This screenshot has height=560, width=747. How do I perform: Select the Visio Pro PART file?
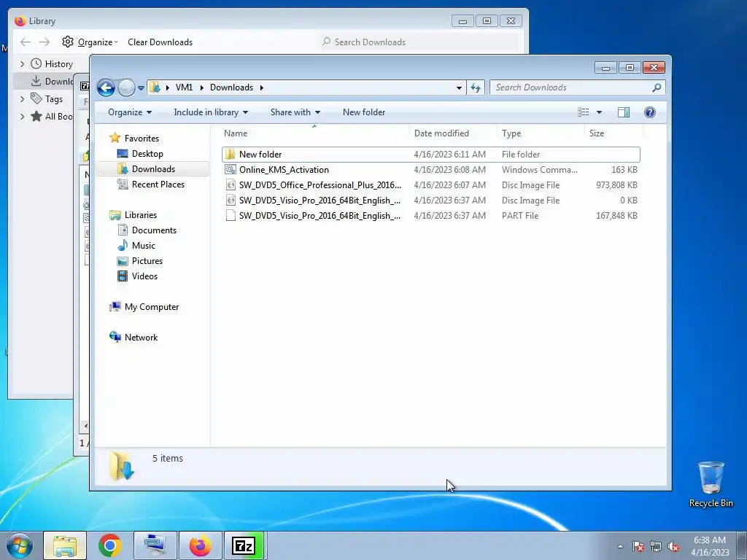pos(430,216)
